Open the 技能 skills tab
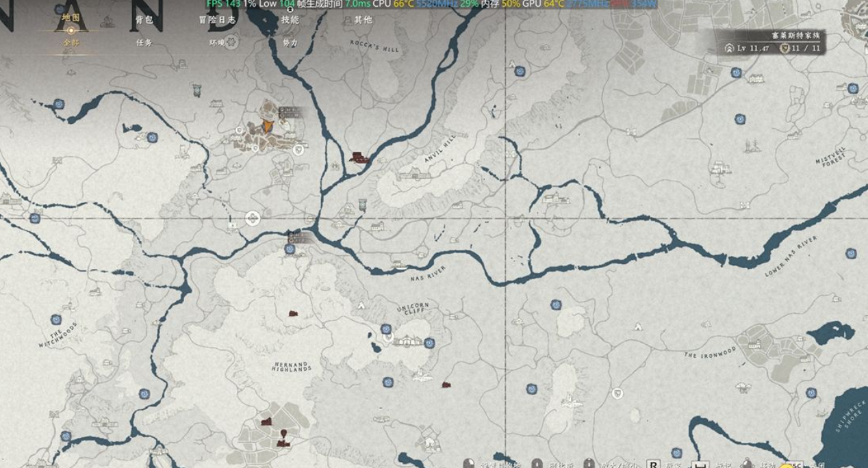 (x=290, y=20)
